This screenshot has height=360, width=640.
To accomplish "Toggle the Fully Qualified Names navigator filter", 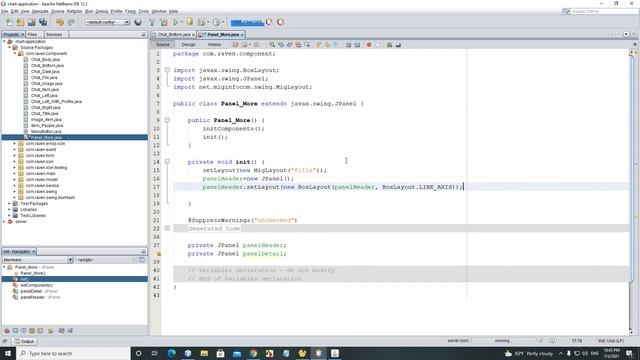I will (x=51, y=331).
